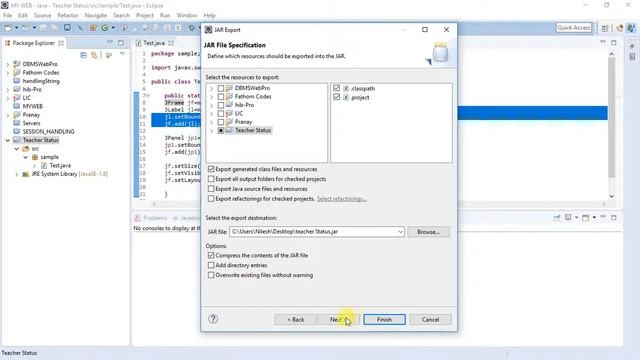The width and height of the screenshot is (640, 360).
Task: Click the New Java Package toolbar icon
Action: 93,28
